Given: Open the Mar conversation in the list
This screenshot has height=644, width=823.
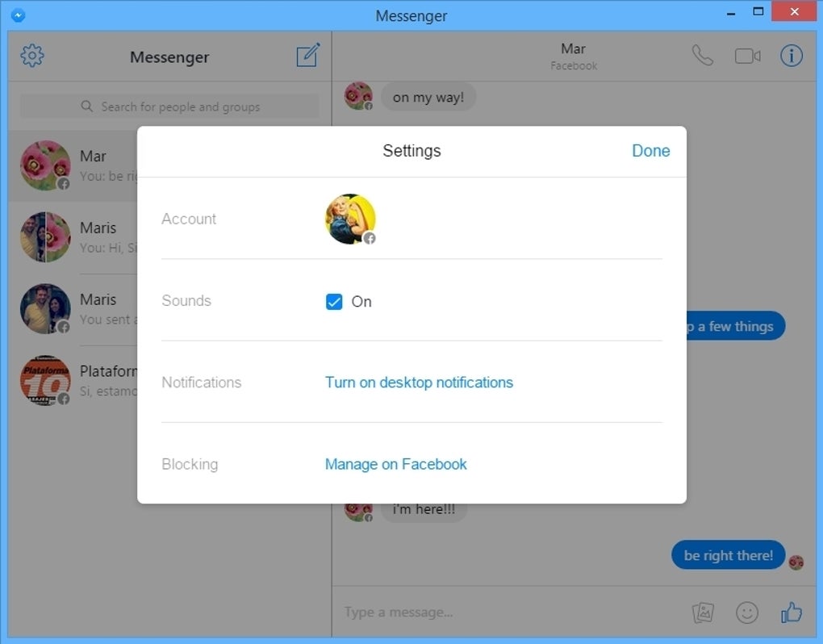Looking at the screenshot, I should (73, 165).
